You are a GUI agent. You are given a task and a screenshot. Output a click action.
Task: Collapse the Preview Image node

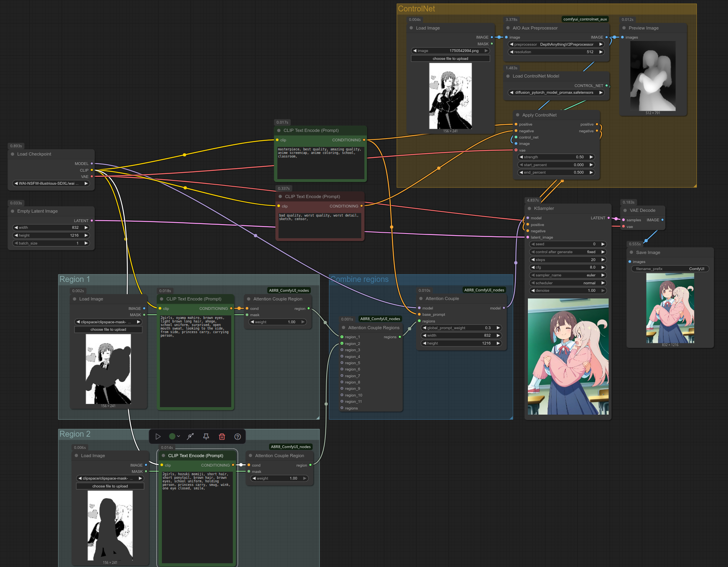click(x=624, y=28)
